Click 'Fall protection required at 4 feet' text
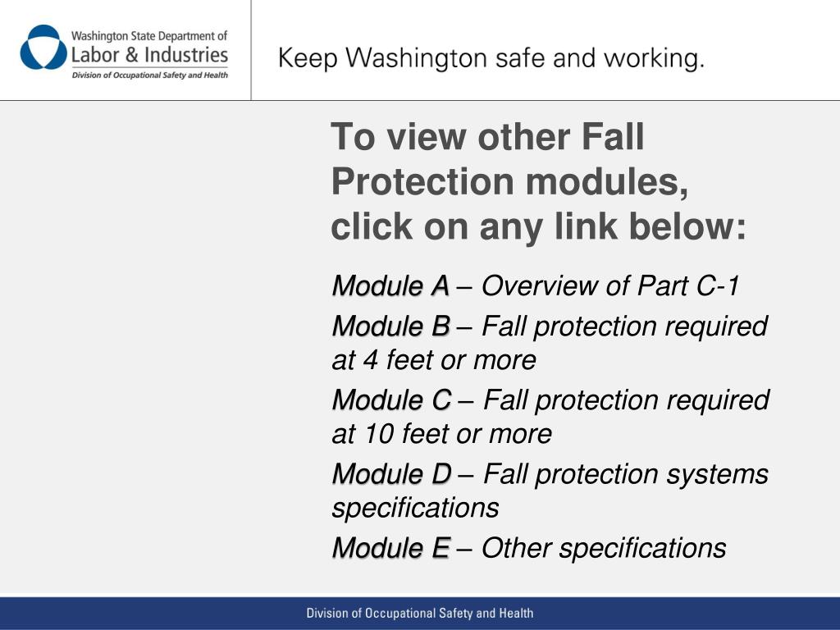 pos(550,343)
